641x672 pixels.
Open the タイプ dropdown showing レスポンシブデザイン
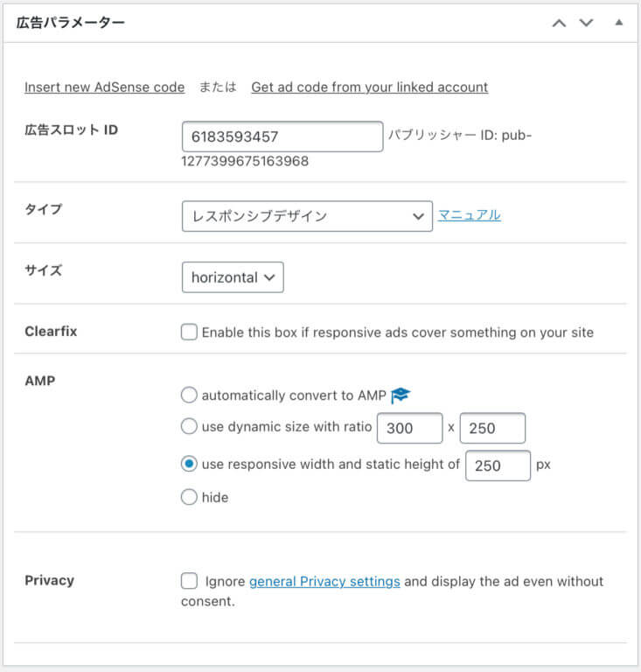[x=307, y=216]
